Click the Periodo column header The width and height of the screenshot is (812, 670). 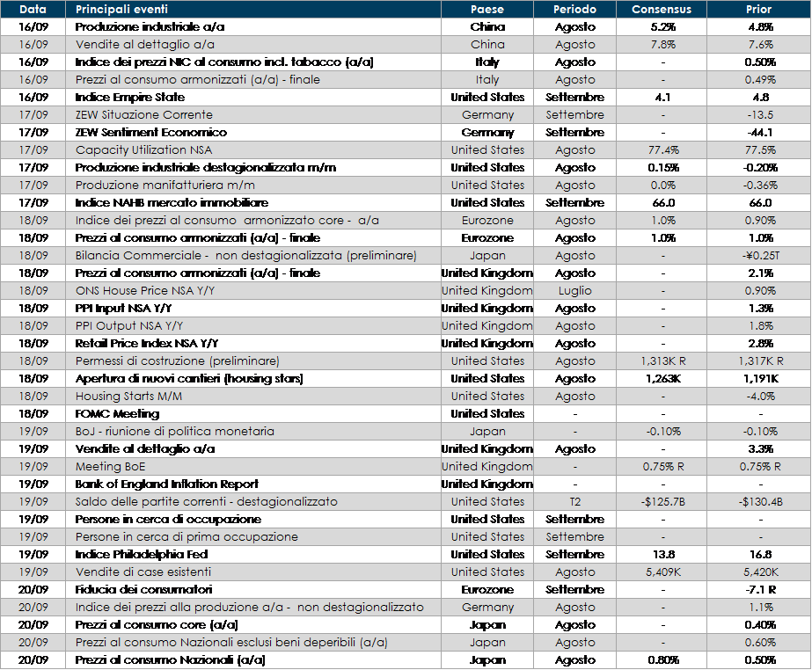(574, 10)
